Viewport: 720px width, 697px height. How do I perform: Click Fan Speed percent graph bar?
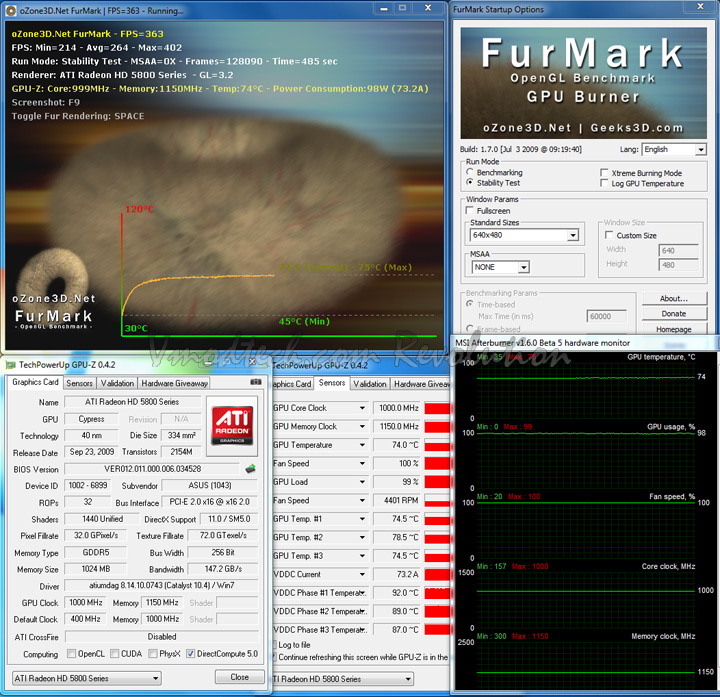[437, 464]
